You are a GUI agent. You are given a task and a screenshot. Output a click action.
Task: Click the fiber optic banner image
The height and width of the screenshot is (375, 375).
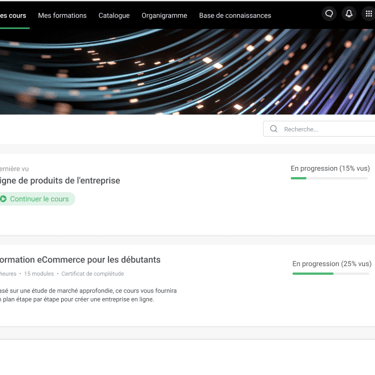pyautogui.click(x=187, y=72)
